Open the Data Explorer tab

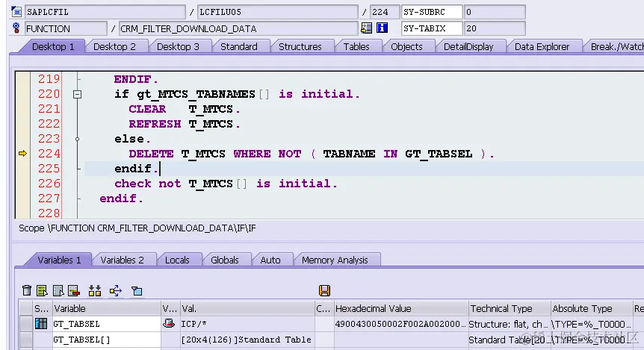click(542, 47)
